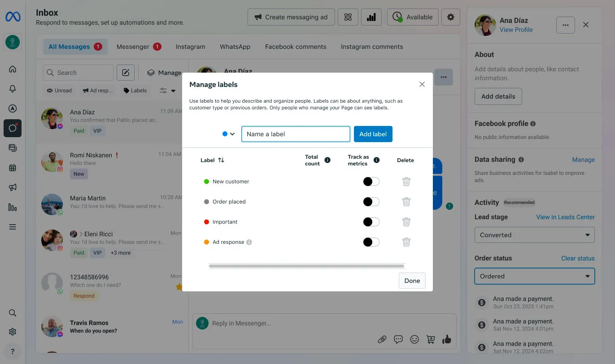Click the horizontal scrollbar in labels dialog
Image resolution: width=615 pixels, height=364 pixels.
(x=307, y=266)
